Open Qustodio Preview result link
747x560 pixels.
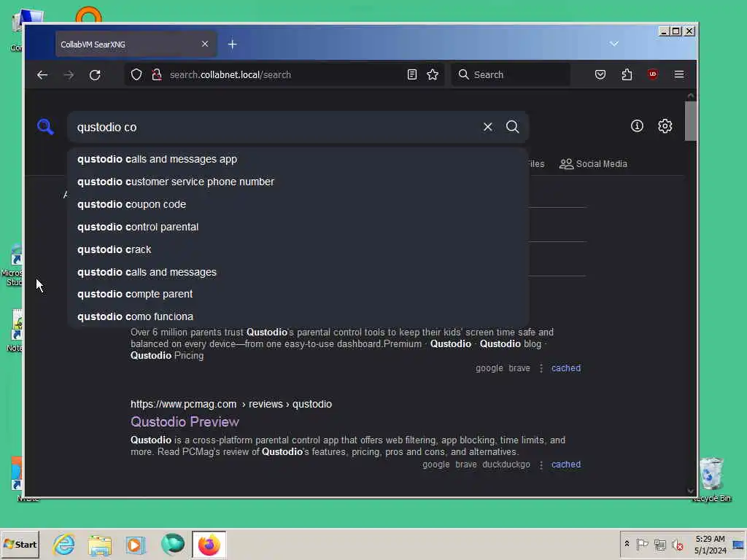point(185,422)
